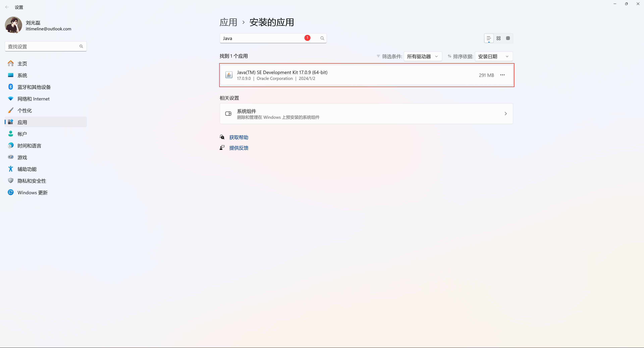The image size is (644, 348).
Task: Click the 系统组件 card icon
Action: (228, 114)
